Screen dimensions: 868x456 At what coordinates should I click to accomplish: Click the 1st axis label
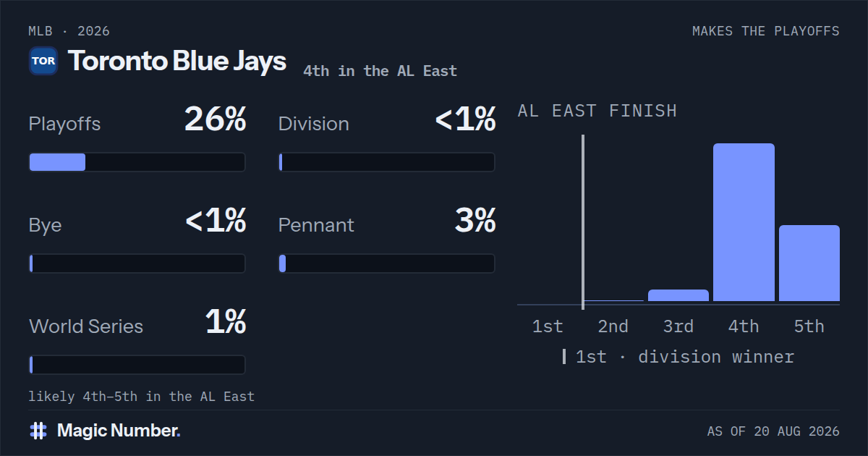point(548,326)
